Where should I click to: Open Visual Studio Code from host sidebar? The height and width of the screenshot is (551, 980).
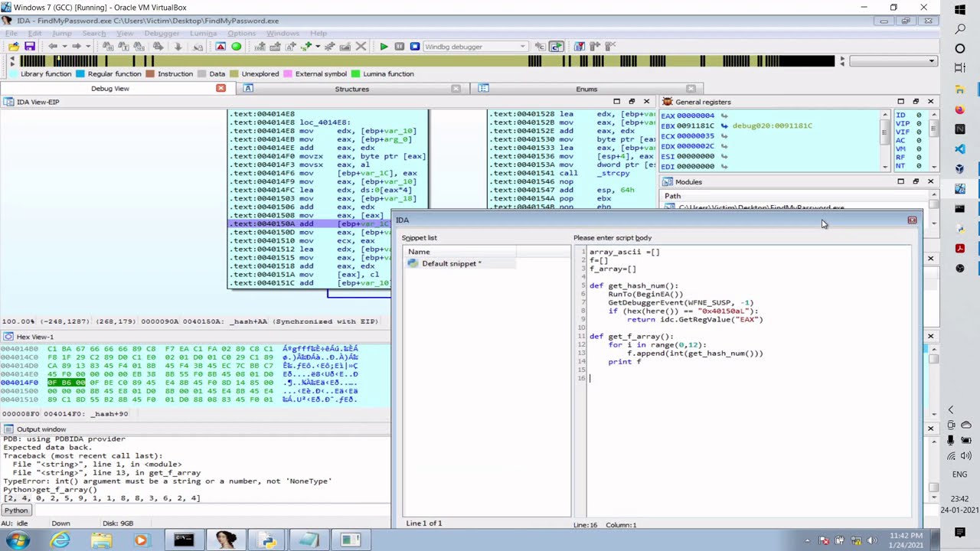[x=960, y=149]
